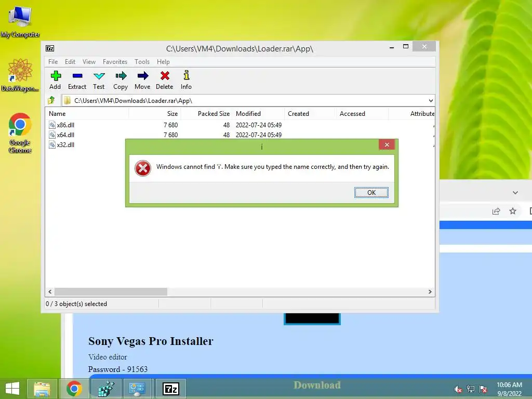Click the Sony Vegas Pro Installer heading
This screenshot has width=532, height=399.
pyautogui.click(x=151, y=341)
